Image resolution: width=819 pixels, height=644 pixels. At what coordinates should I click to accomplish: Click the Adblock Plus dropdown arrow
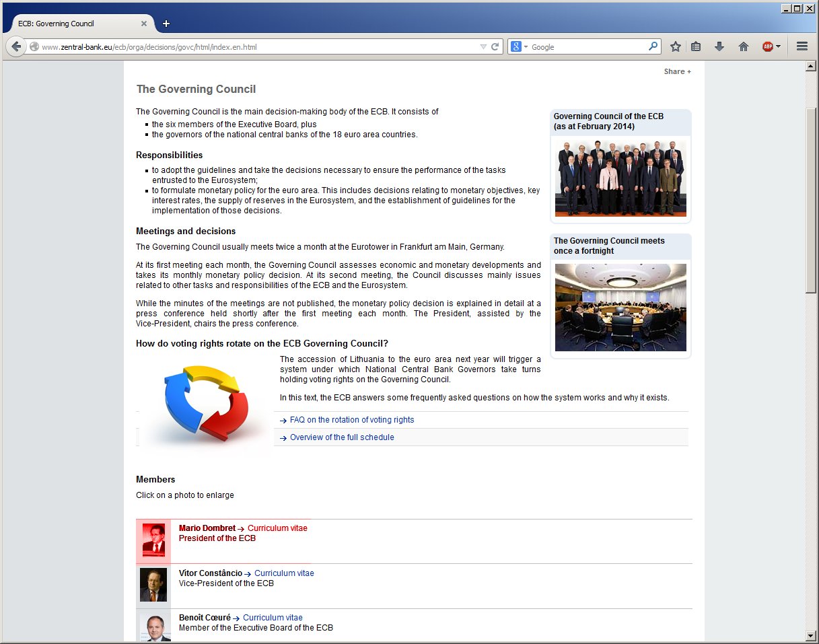778,46
